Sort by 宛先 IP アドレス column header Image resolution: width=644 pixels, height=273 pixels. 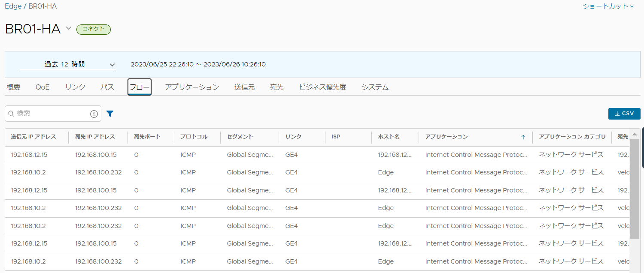click(x=95, y=137)
